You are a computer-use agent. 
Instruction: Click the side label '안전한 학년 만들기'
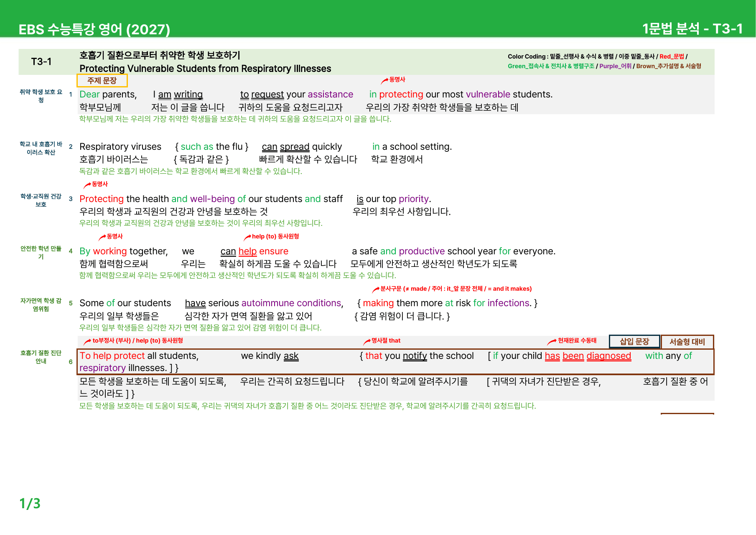pos(41,252)
